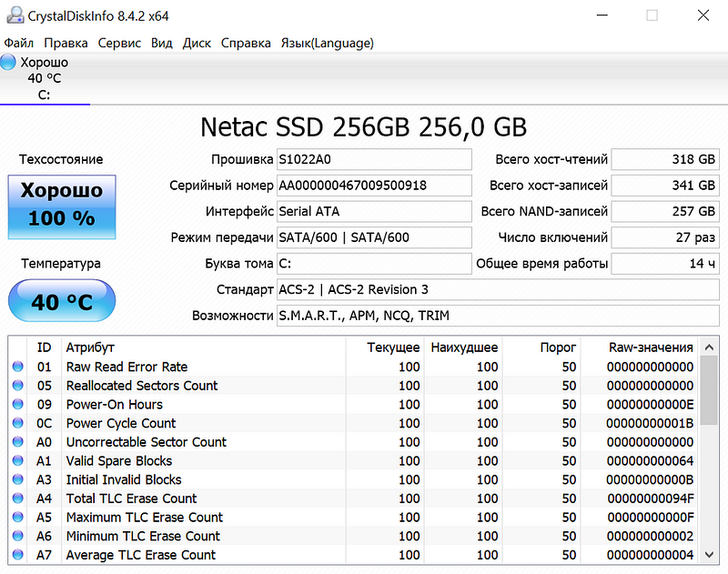
Task: Click the Прошивка field showing S1022A0
Action: (x=374, y=159)
